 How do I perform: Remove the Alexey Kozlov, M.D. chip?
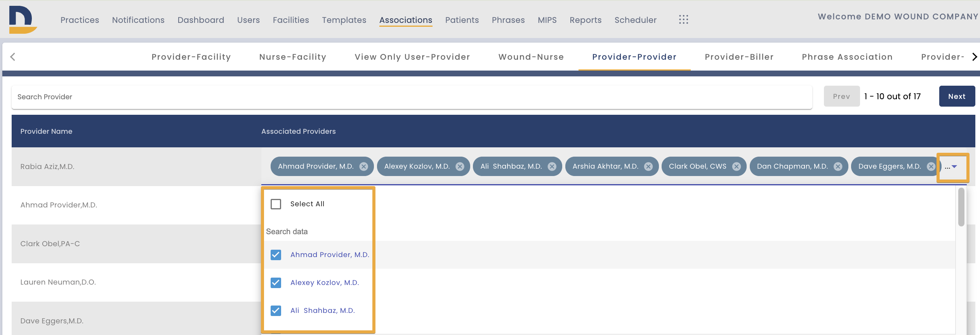(460, 166)
